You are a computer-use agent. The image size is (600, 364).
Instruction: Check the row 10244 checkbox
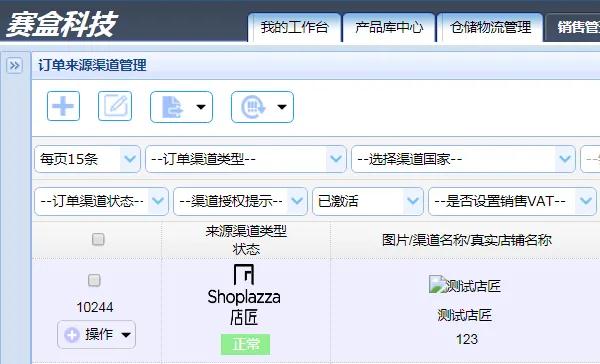click(x=94, y=280)
